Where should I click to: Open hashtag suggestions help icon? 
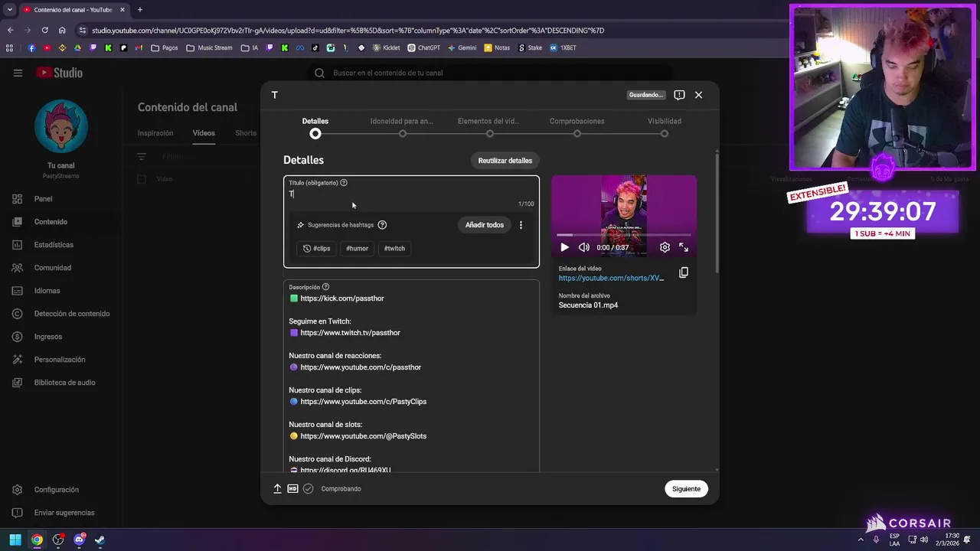pos(382,225)
